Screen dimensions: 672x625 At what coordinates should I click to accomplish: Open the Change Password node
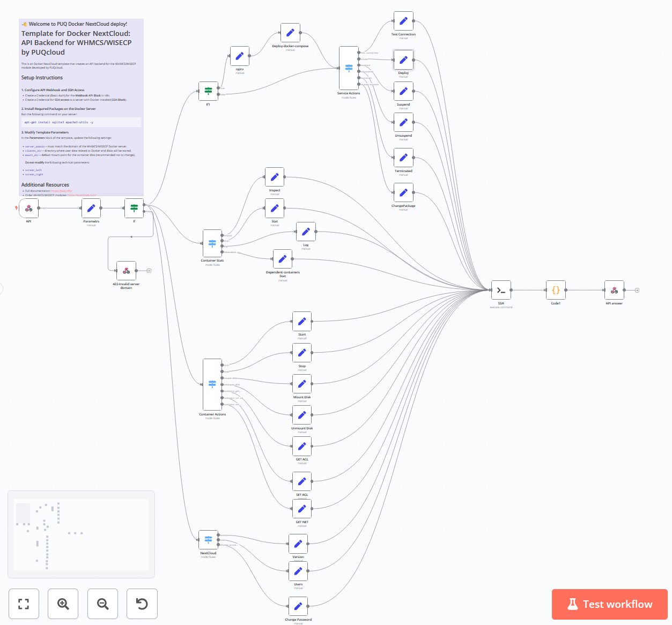click(x=298, y=606)
